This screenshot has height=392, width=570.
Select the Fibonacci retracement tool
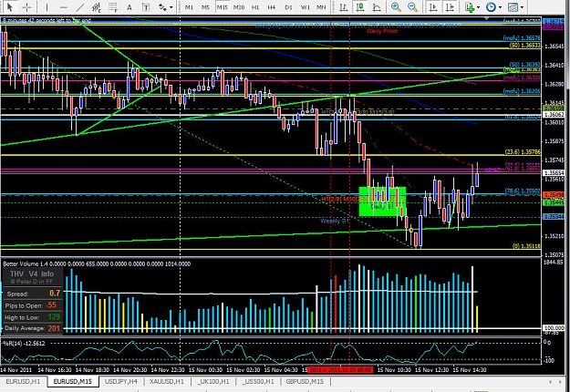[113, 7]
